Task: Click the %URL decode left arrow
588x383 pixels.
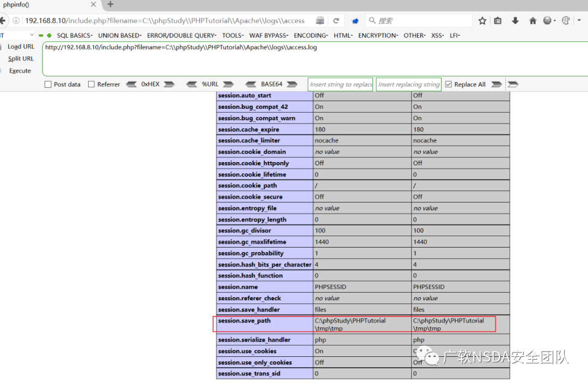Action: pos(192,84)
